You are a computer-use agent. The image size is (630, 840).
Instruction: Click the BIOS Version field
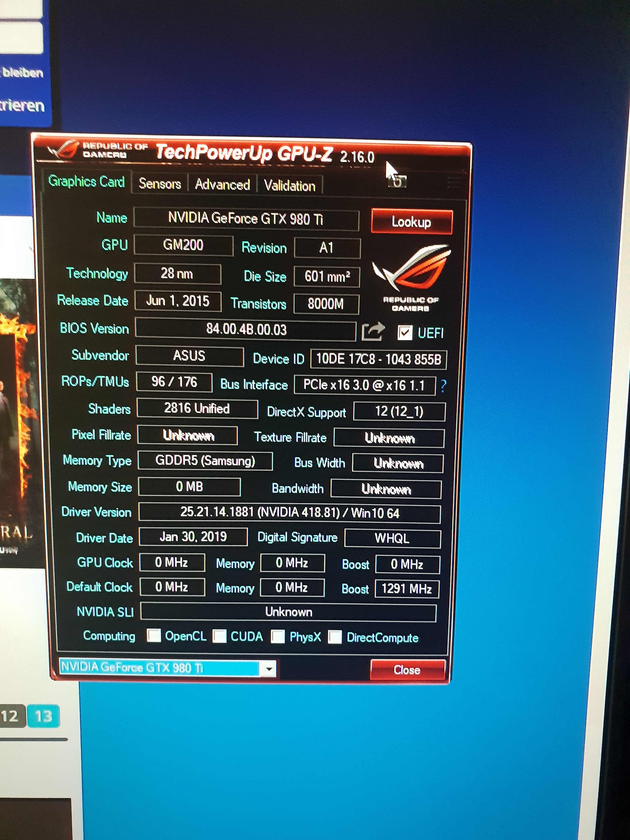point(246,329)
